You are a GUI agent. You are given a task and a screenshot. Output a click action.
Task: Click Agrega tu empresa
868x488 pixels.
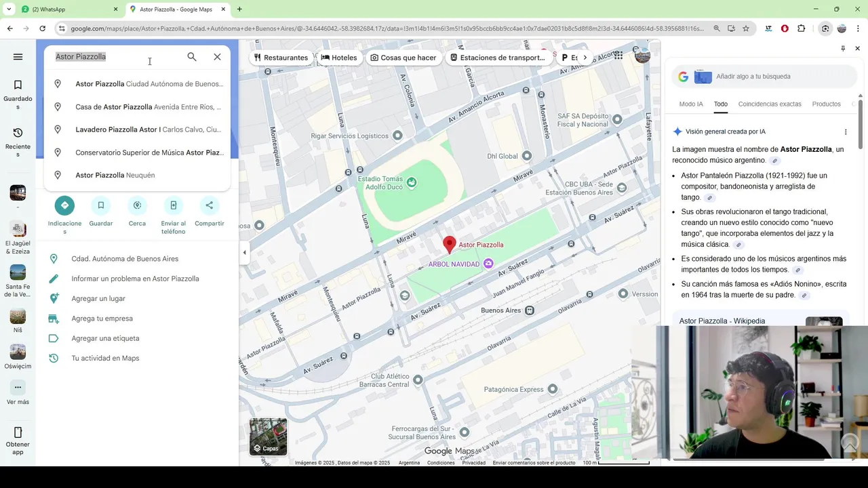tap(102, 319)
